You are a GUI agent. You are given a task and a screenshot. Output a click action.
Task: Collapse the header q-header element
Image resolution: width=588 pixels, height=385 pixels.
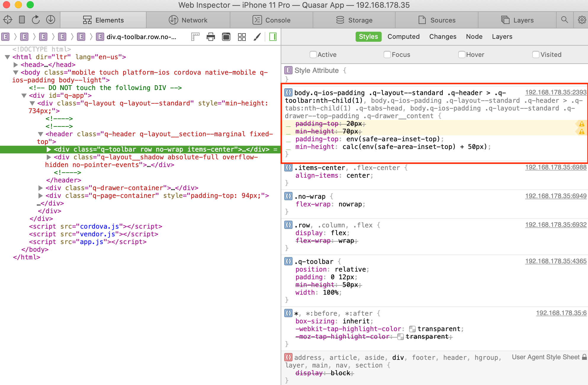point(41,134)
